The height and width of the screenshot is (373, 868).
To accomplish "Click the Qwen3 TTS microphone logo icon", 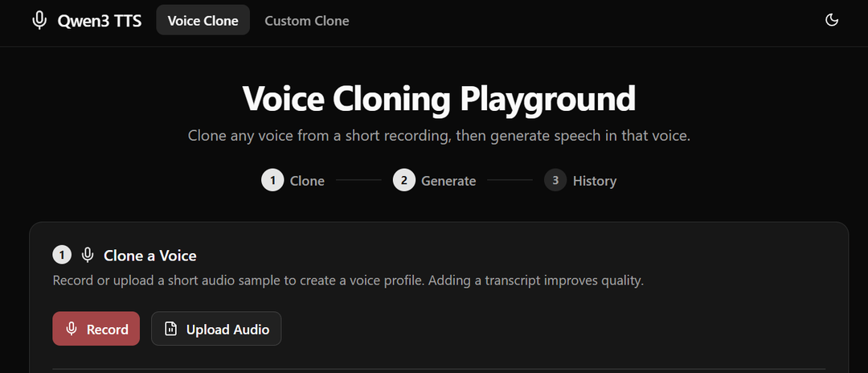I will click(x=39, y=20).
